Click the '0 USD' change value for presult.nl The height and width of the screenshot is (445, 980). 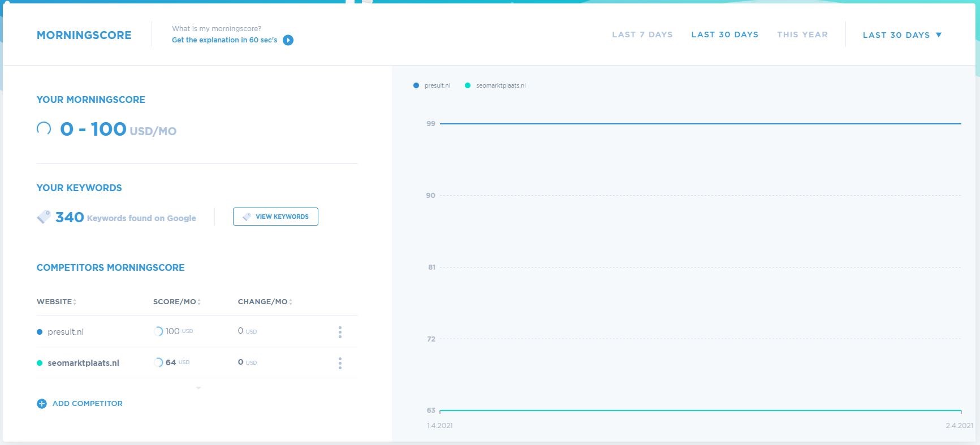tap(247, 331)
